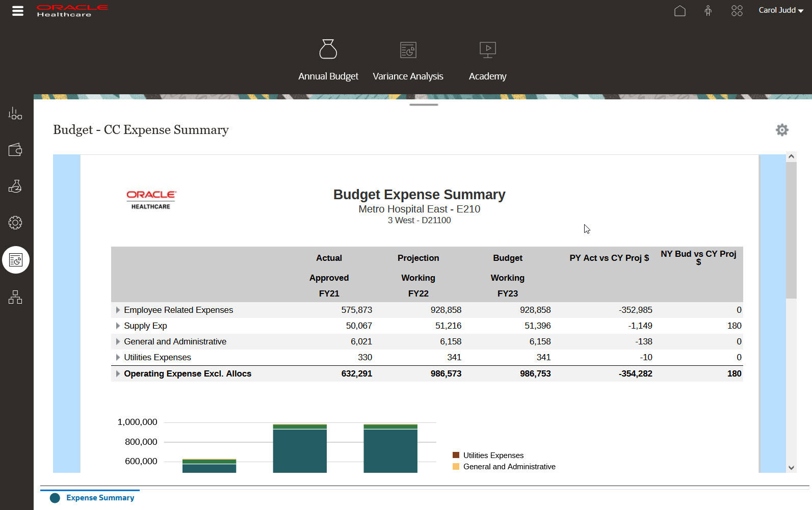Expand Operating Expense Excl. Allocs row
The image size is (812, 510).
pos(118,373)
